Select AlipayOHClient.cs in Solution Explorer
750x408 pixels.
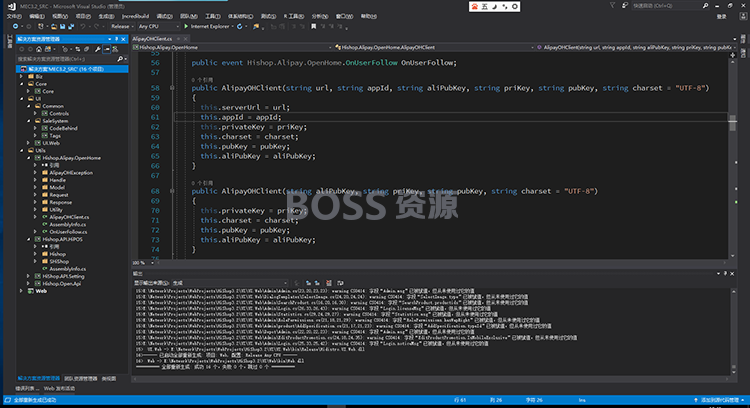point(69,217)
